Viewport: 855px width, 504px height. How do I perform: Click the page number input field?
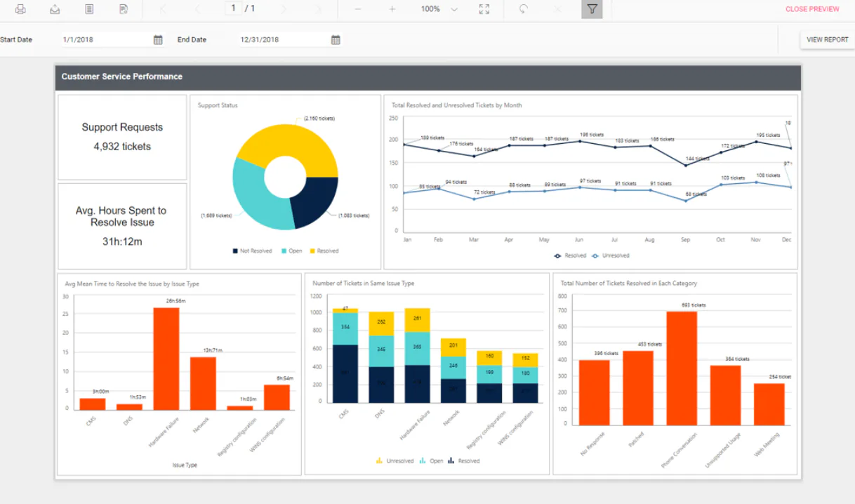click(233, 9)
